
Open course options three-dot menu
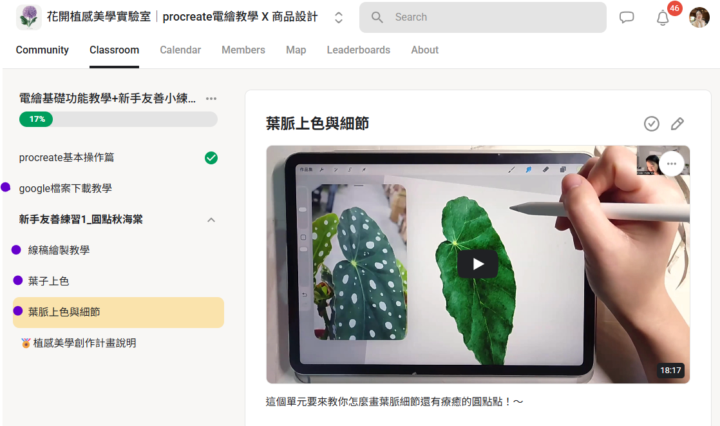tap(211, 99)
